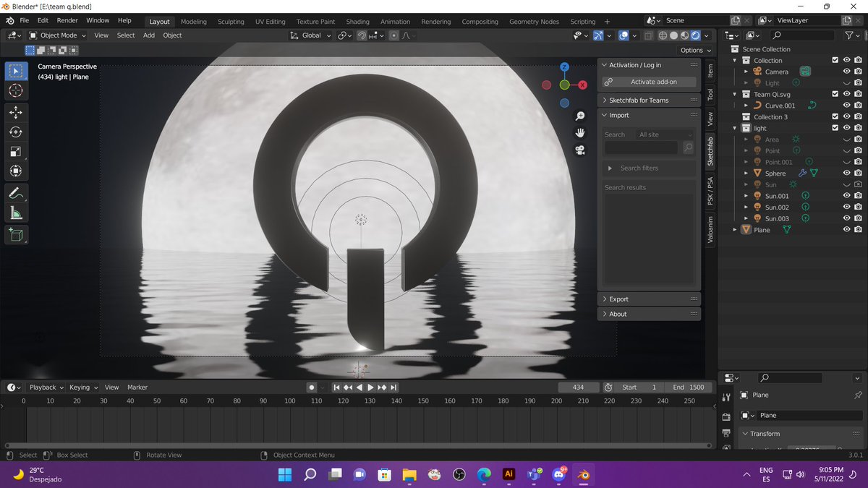This screenshot has width=868, height=488.
Task: Play animation in reverse
Action: click(x=359, y=388)
